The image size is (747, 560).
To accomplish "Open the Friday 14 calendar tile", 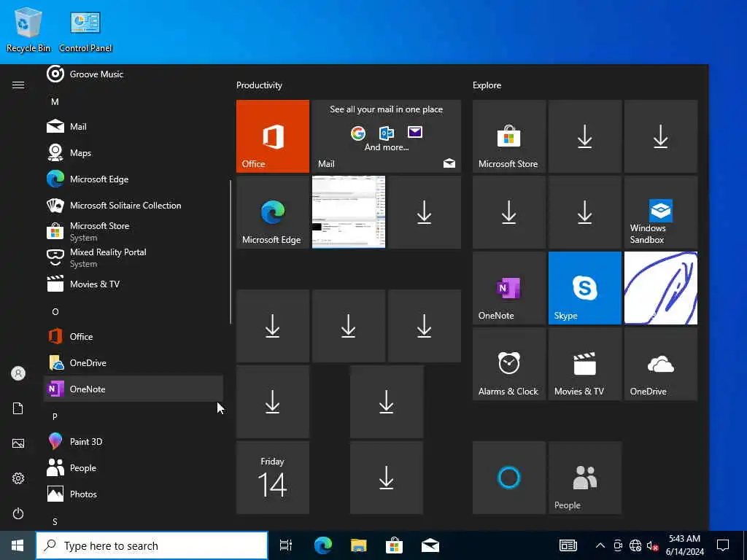I will tap(273, 478).
